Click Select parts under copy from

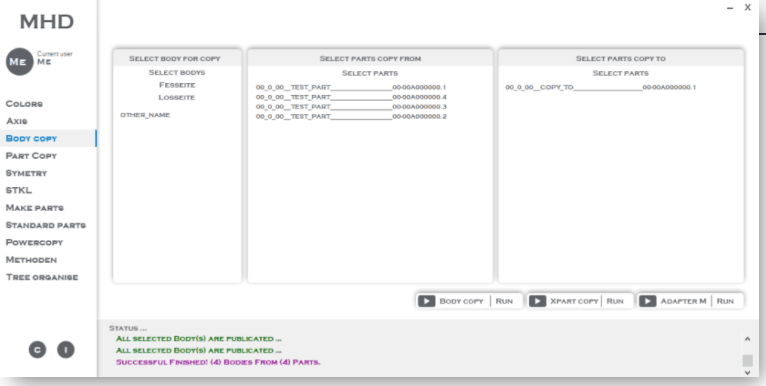(x=370, y=73)
